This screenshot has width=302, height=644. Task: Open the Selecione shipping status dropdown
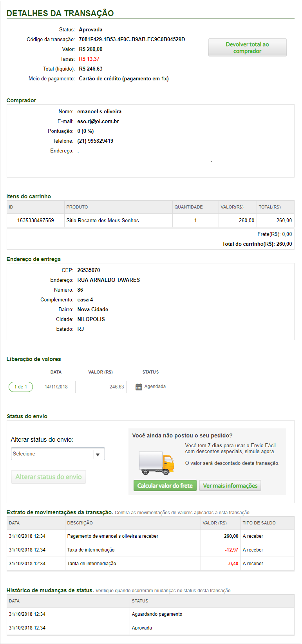58,454
